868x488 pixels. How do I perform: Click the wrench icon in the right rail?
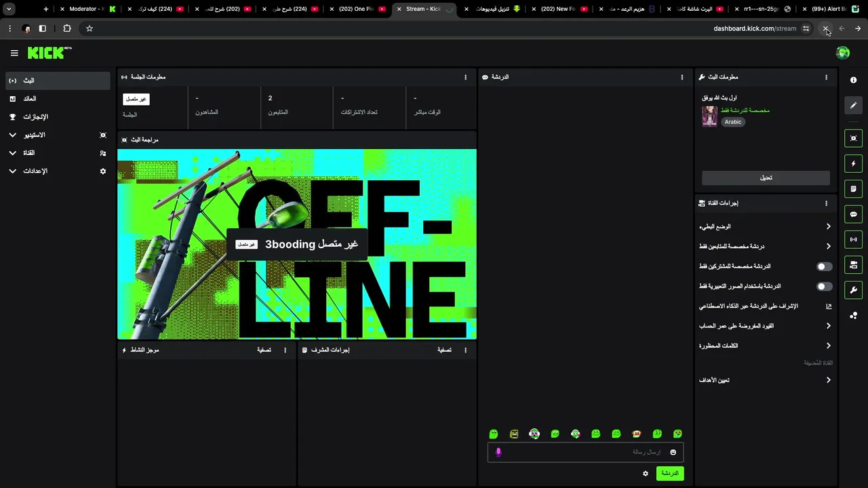tap(853, 290)
